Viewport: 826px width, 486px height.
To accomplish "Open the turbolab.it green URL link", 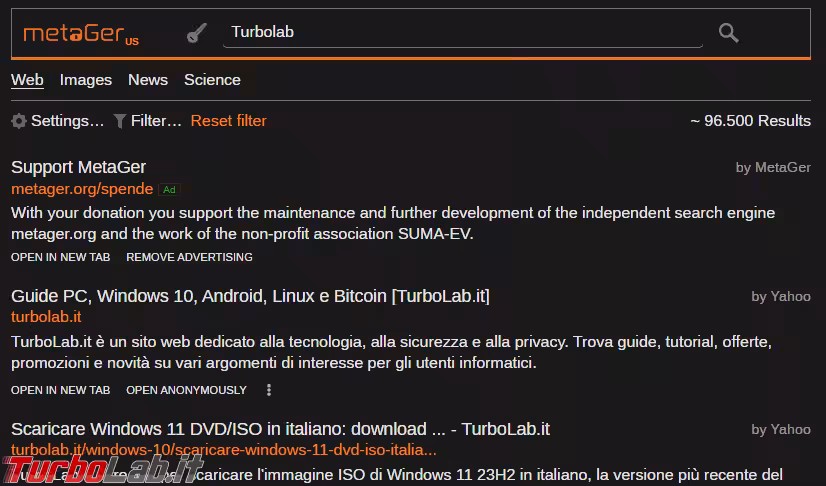I will tap(46, 317).
